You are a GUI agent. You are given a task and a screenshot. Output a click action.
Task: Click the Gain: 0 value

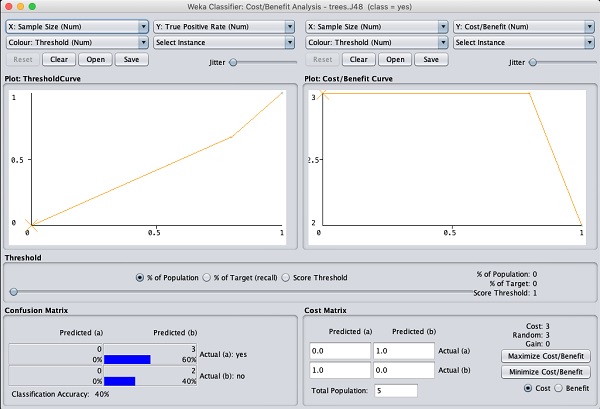pos(537,344)
